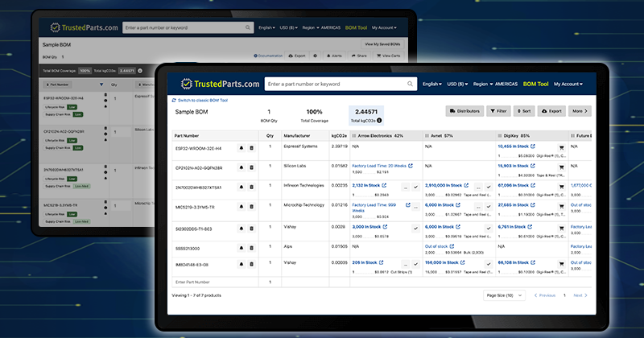Delete SI2302DDS-T1-GE3 row via trash icon
This screenshot has height=338, width=644.
tap(252, 229)
